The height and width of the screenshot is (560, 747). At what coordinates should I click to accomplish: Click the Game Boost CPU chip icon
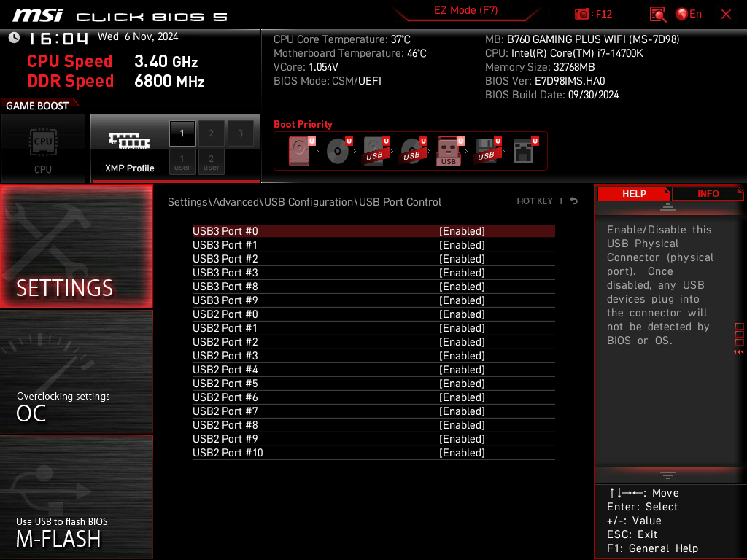[43, 142]
